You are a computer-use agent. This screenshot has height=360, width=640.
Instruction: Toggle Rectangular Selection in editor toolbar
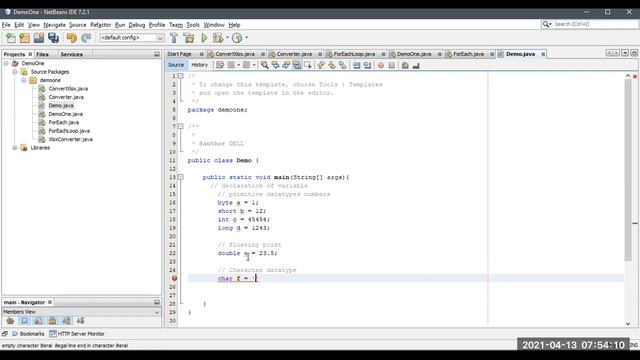[308, 65]
